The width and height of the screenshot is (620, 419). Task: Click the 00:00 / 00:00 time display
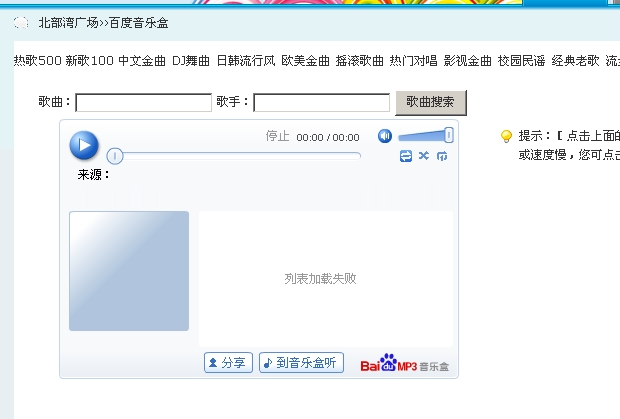pos(328,138)
